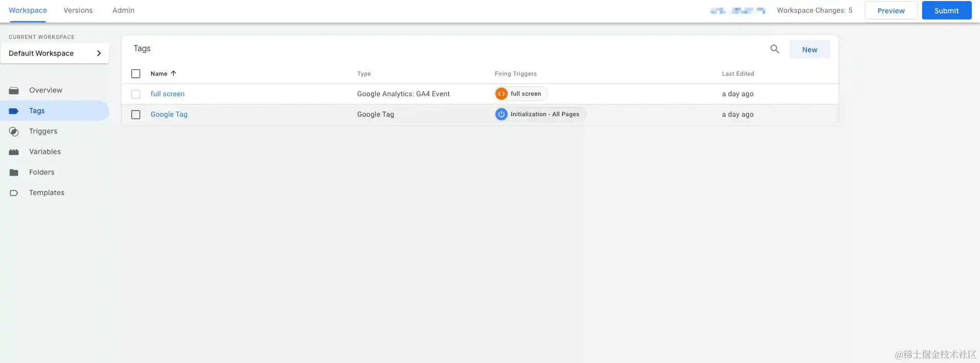This screenshot has height=363, width=980.
Task: Click the blue Initialization trigger icon
Action: point(502,114)
